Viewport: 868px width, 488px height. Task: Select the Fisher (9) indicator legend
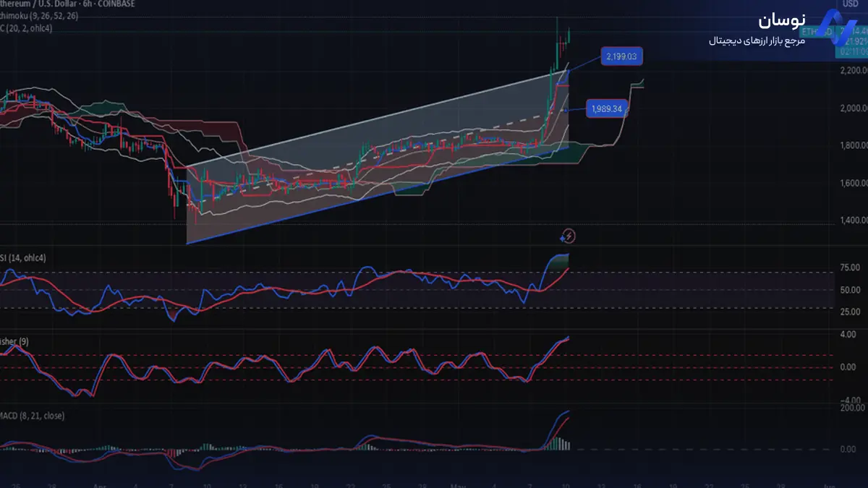[14, 342]
